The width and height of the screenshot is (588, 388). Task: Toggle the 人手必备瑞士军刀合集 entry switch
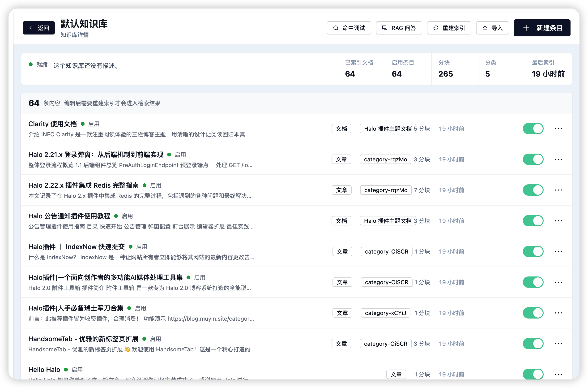point(533,313)
